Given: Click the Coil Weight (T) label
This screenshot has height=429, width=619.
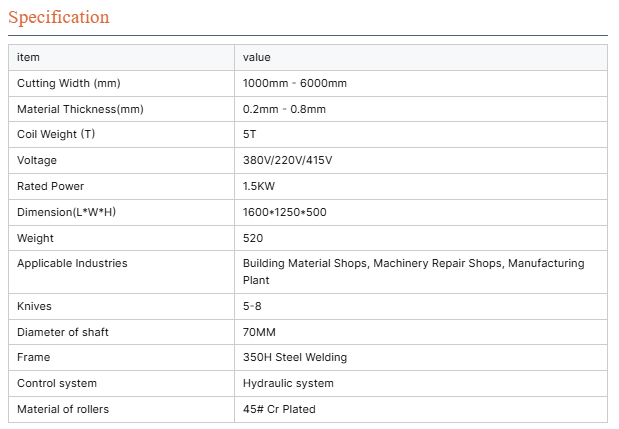Looking at the screenshot, I should [x=56, y=135].
